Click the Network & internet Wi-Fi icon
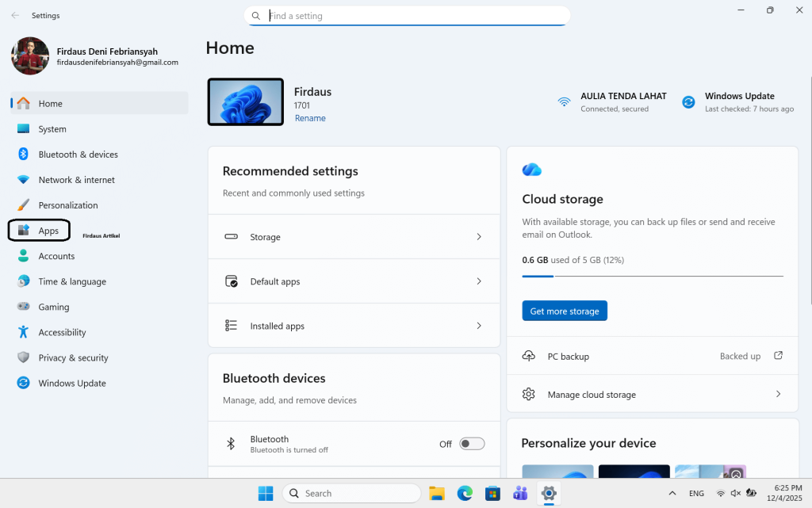This screenshot has width=812, height=508. 23,180
